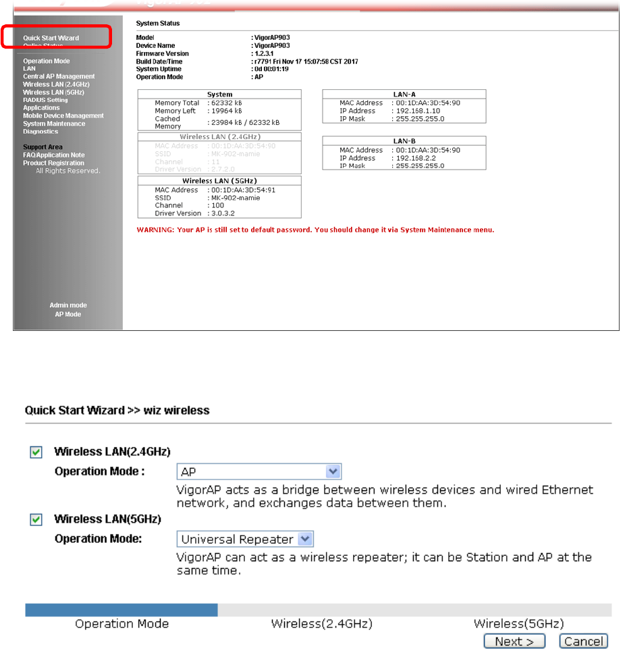
Task: Click Memory Total value 62332 kB
Action: point(227,103)
